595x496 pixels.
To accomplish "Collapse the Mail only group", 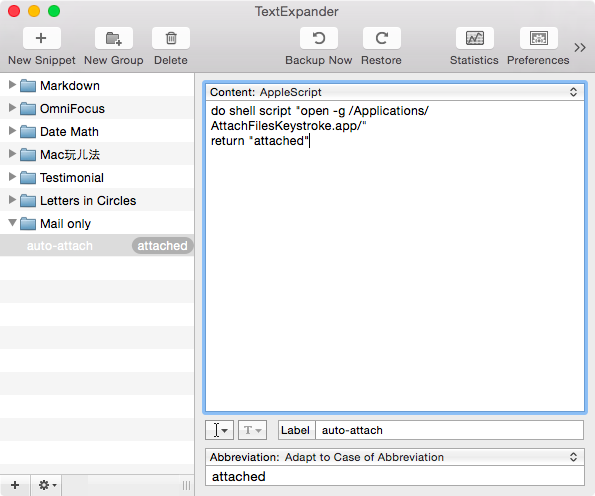I will [x=12, y=223].
